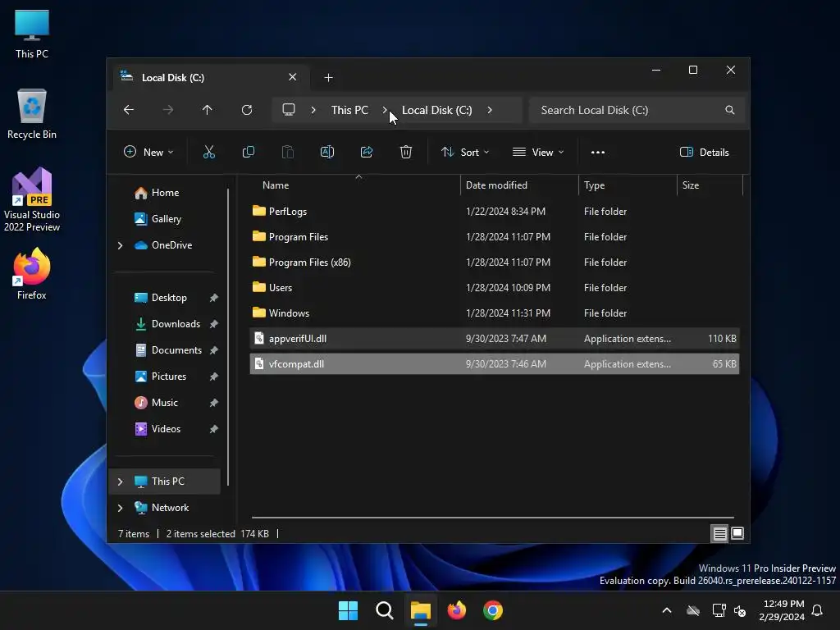
Task: Open Windows Start menu
Action: tap(348, 610)
